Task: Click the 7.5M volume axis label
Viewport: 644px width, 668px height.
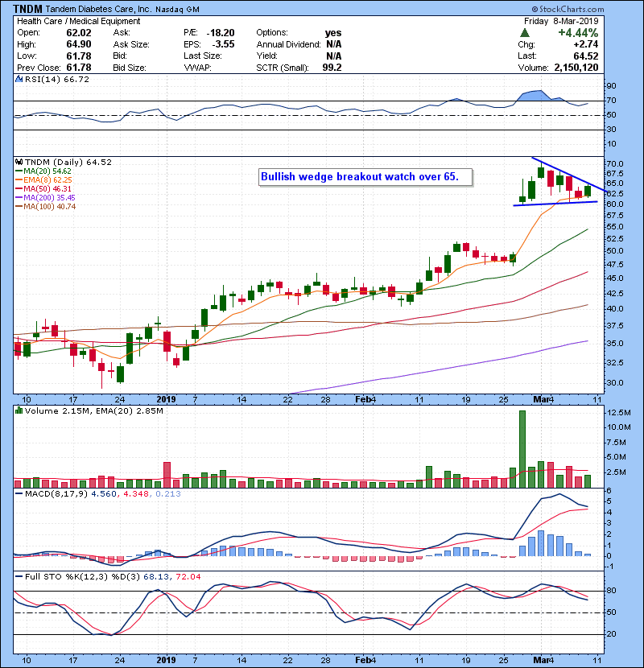Action: point(617,443)
